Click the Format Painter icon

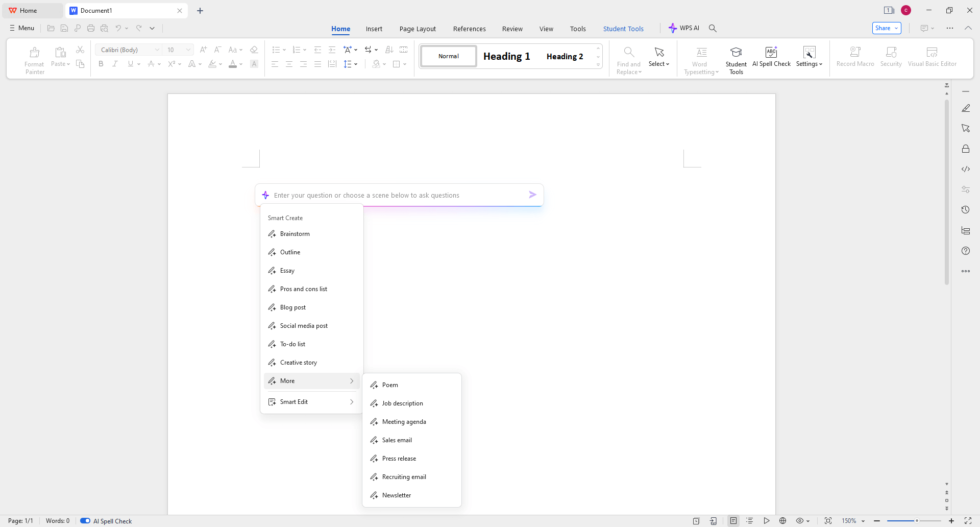(34, 53)
